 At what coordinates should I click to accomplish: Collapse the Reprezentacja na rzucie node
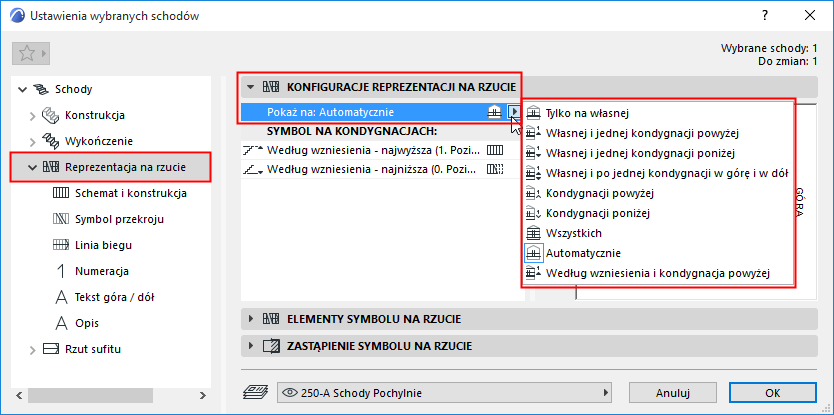(32, 167)
